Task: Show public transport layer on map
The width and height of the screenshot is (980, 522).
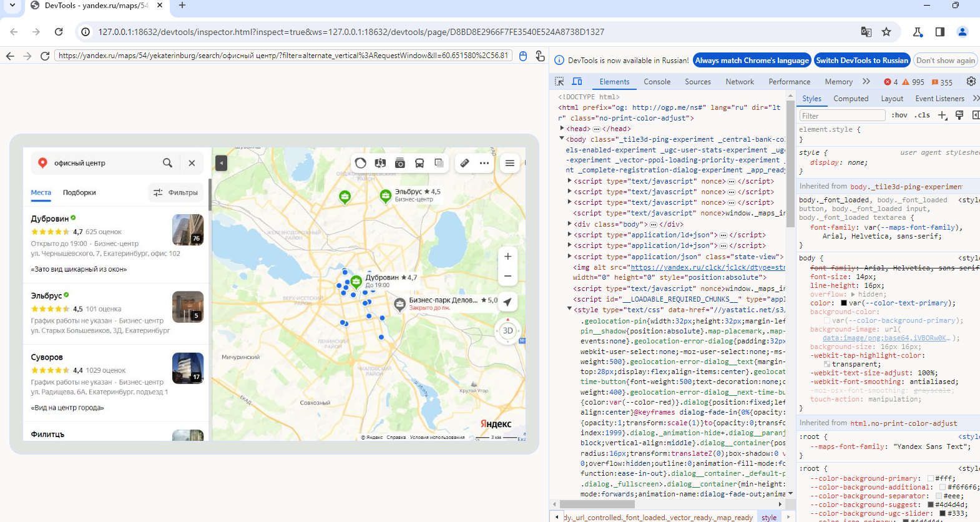Action: point(419,163)
